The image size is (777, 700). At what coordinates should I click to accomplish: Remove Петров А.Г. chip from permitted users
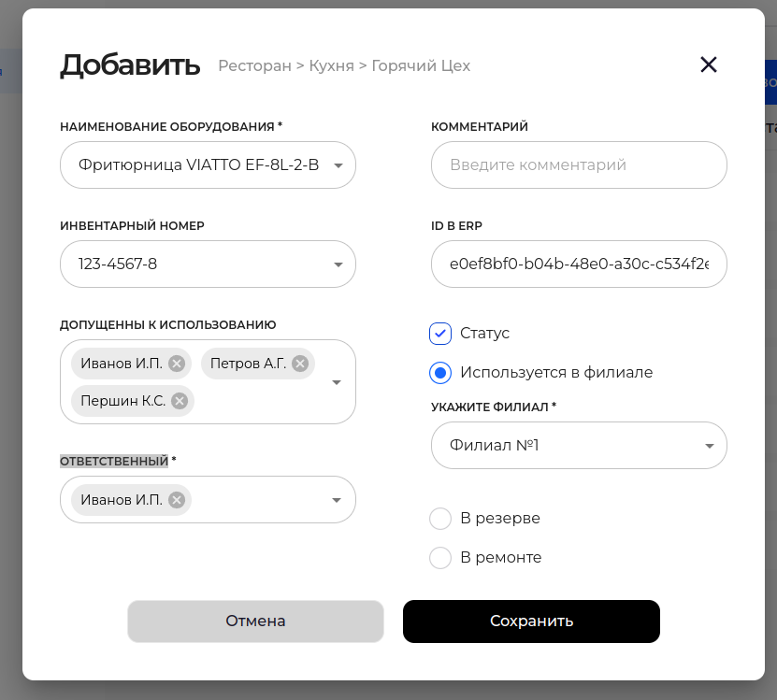[x=300, y=364]
